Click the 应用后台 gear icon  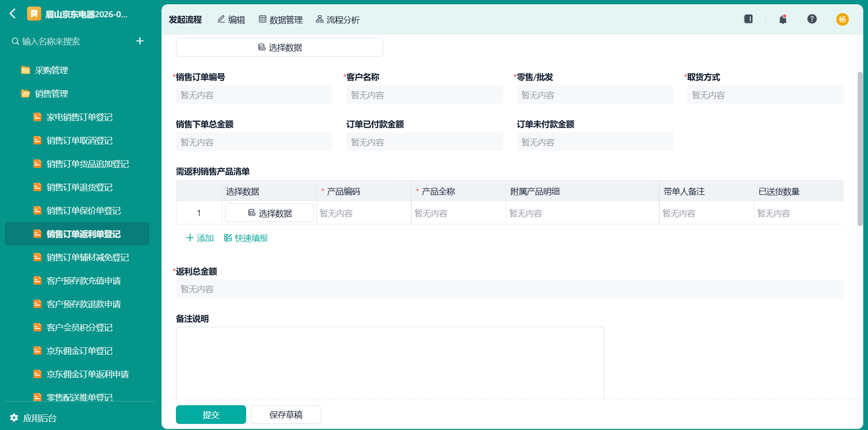click(14, 418)
